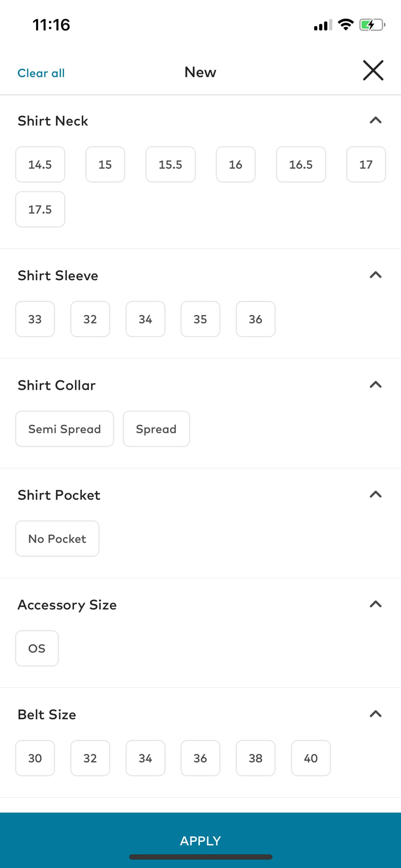Choose sleeve length 35

(x=200, y=319)
